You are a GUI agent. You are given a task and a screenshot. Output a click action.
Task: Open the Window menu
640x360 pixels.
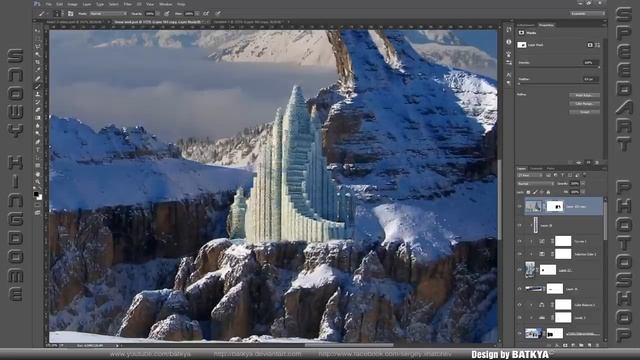coord(166,4)
